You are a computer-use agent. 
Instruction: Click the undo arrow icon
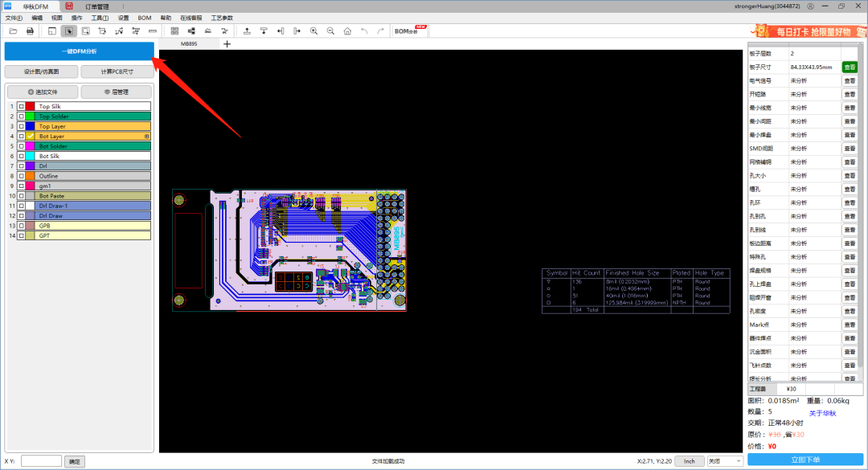364,31
